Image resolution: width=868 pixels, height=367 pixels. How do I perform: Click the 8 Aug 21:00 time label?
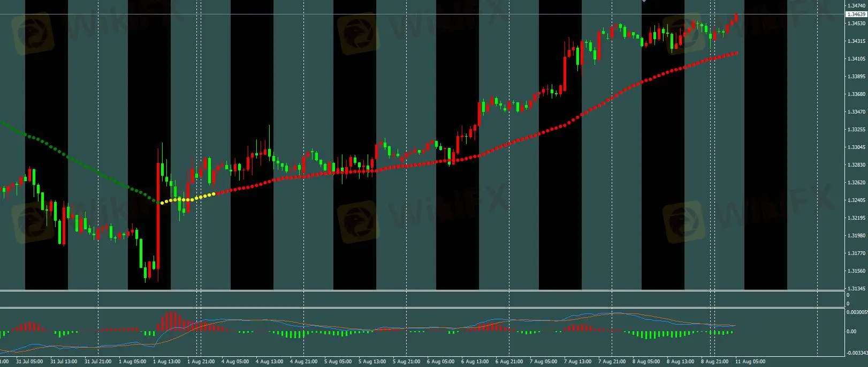(x=714, y=362)
